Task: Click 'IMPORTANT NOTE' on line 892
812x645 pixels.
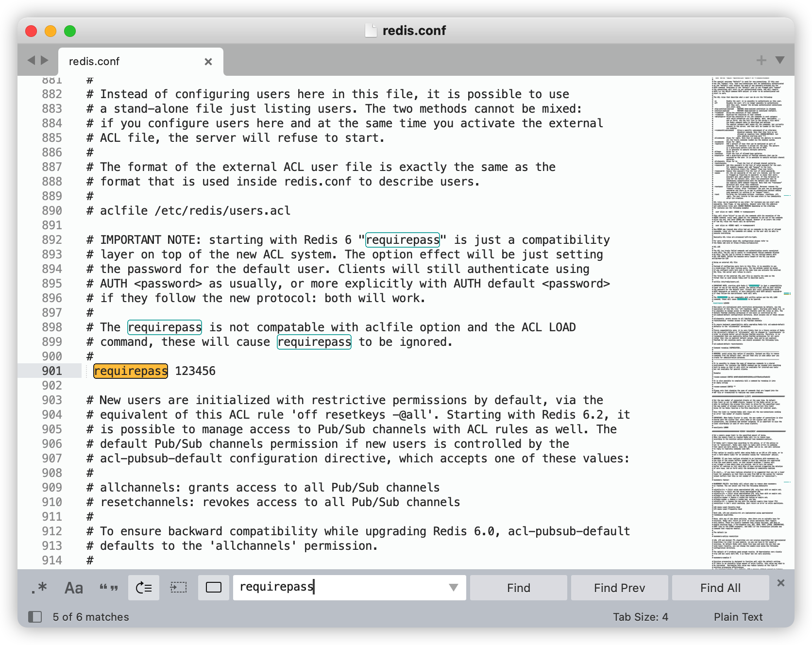Action: point(148,240)
